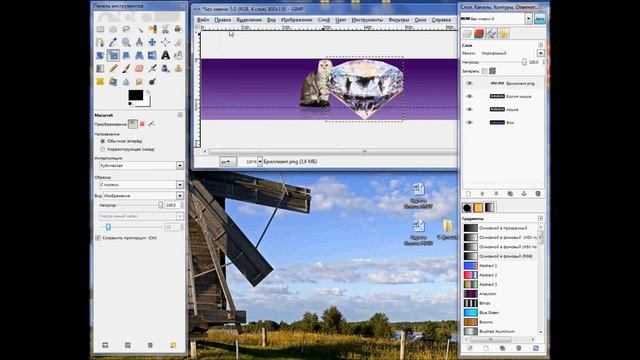Select the Ellipse Select tool
This screenshot has width=640, height=360.
tap(113, 29)
